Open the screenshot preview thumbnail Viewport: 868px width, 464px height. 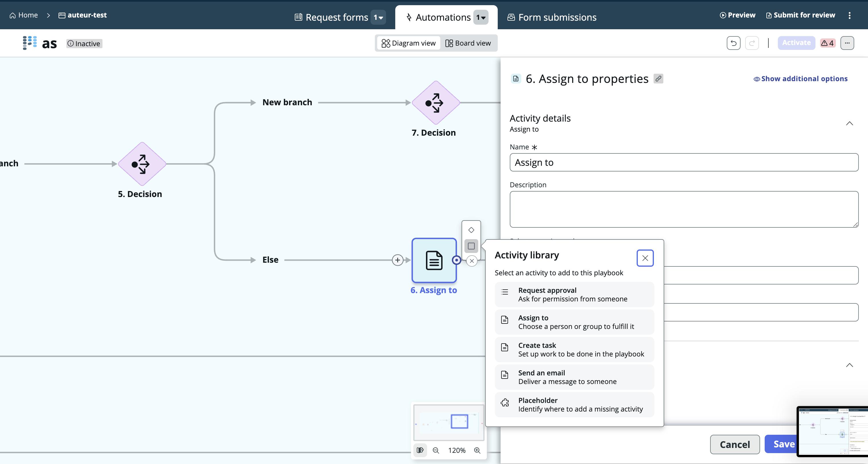click(x=832, y=431)
